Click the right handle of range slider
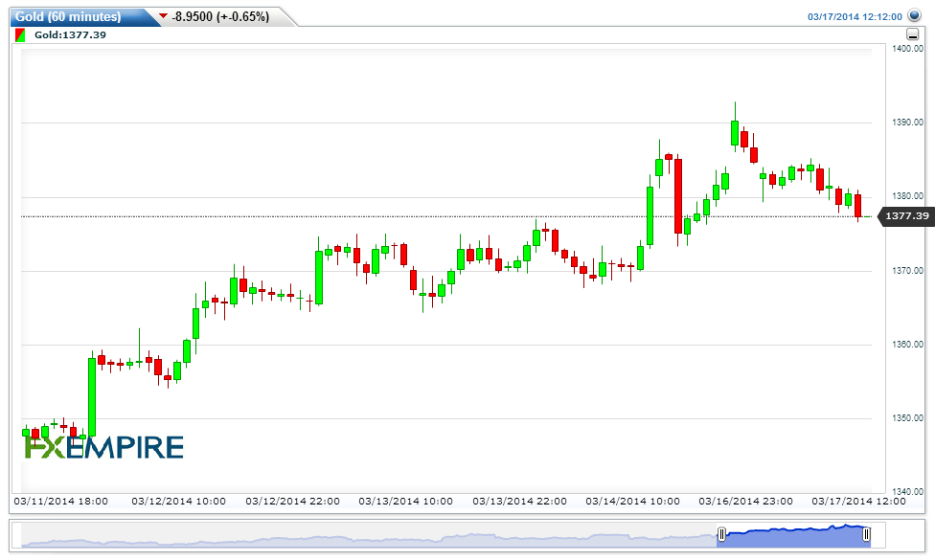This screenshot has width=935, height=560. (866, 534)
